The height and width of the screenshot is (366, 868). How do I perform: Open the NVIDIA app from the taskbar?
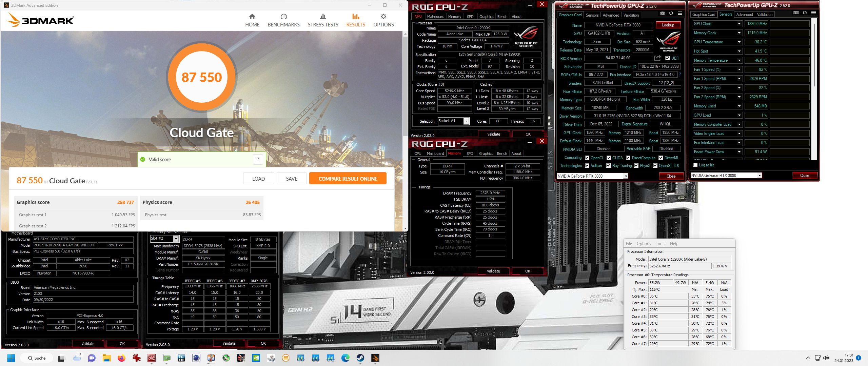pyautogui.click(x=256, y=358)
